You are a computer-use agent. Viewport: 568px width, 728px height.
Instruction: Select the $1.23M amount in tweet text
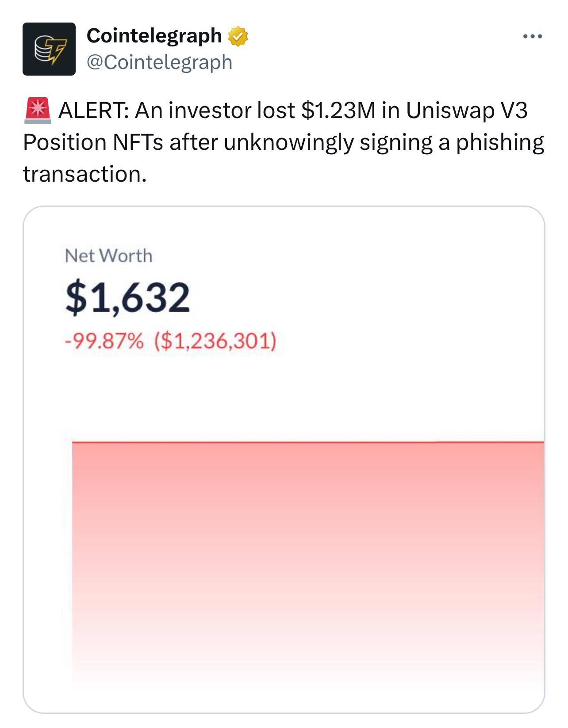coord(338,111)
